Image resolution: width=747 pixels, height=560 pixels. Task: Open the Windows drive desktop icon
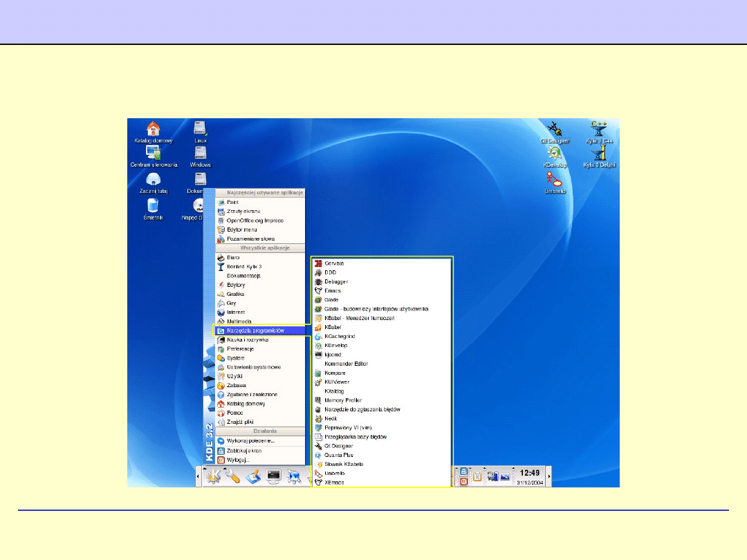point(200,153)
